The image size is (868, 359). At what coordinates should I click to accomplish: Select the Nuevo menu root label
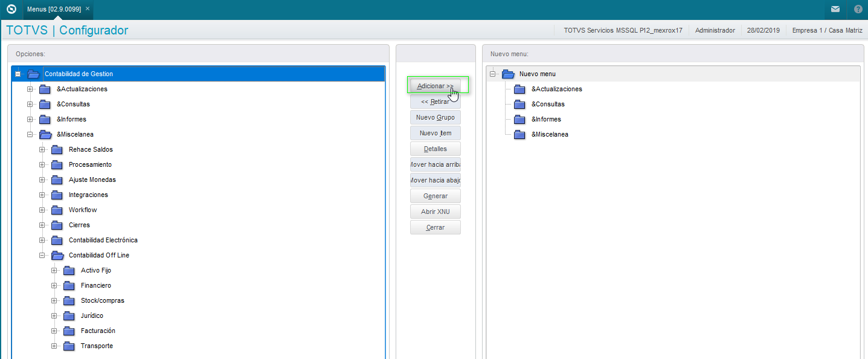pyautogui.click(x=537, y=74)
